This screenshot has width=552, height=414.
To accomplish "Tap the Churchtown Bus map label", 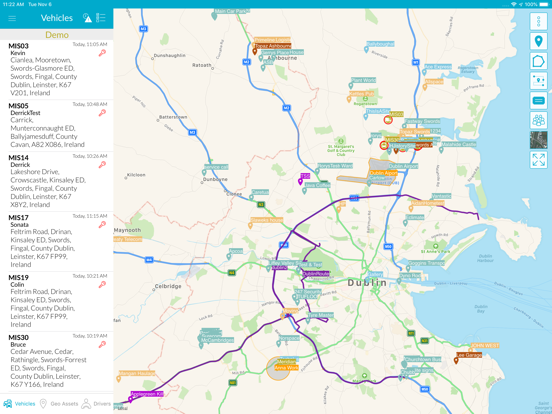I will pos(422,359).
